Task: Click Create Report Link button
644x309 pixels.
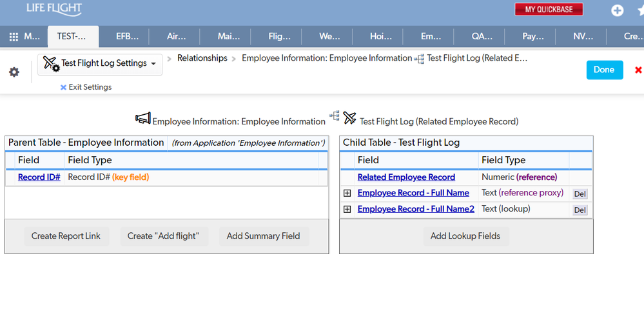Action: 66,236
